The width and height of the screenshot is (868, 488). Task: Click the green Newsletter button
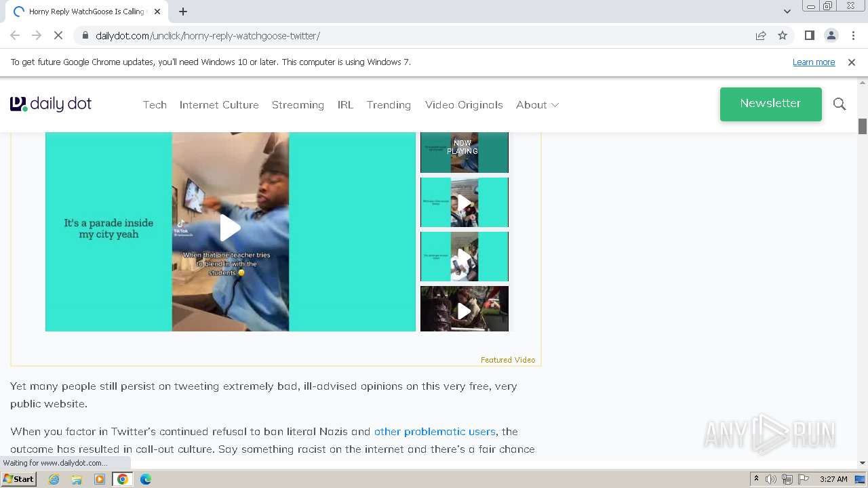click(771, 104)
